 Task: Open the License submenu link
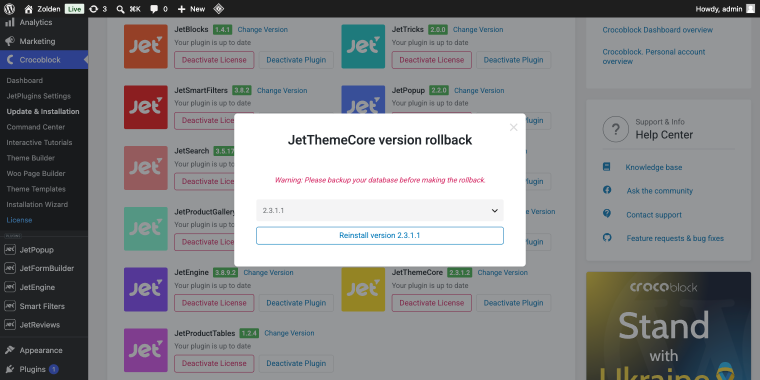19,220
